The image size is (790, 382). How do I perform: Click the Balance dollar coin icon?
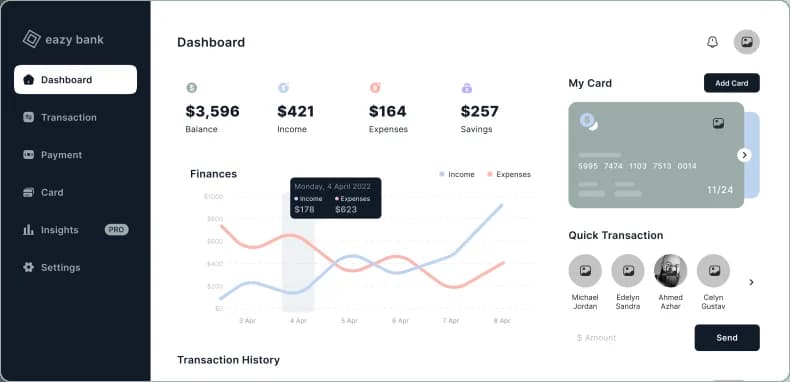click(191, 88)
